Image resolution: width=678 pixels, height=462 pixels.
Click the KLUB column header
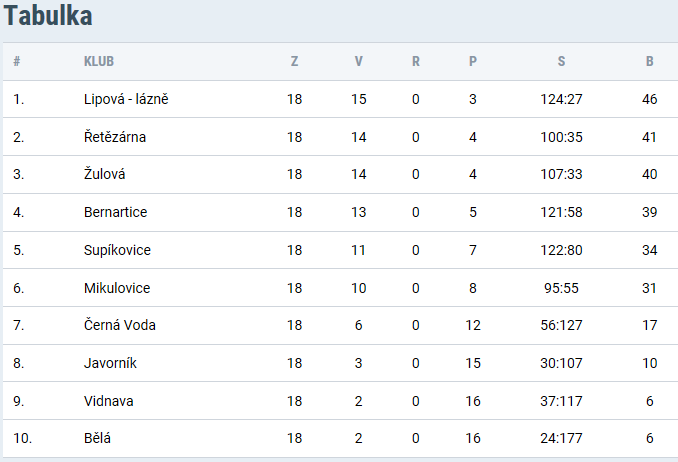coord(99,61)
